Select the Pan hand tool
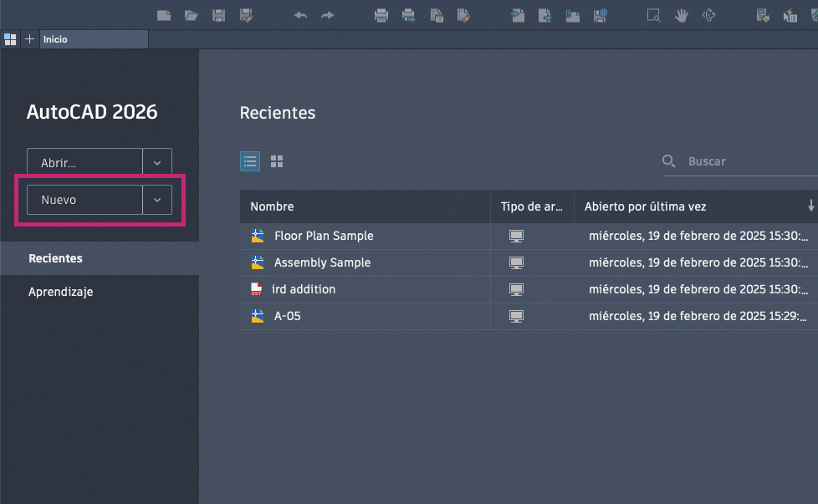 pyautogui.click(x=682, y=16)
